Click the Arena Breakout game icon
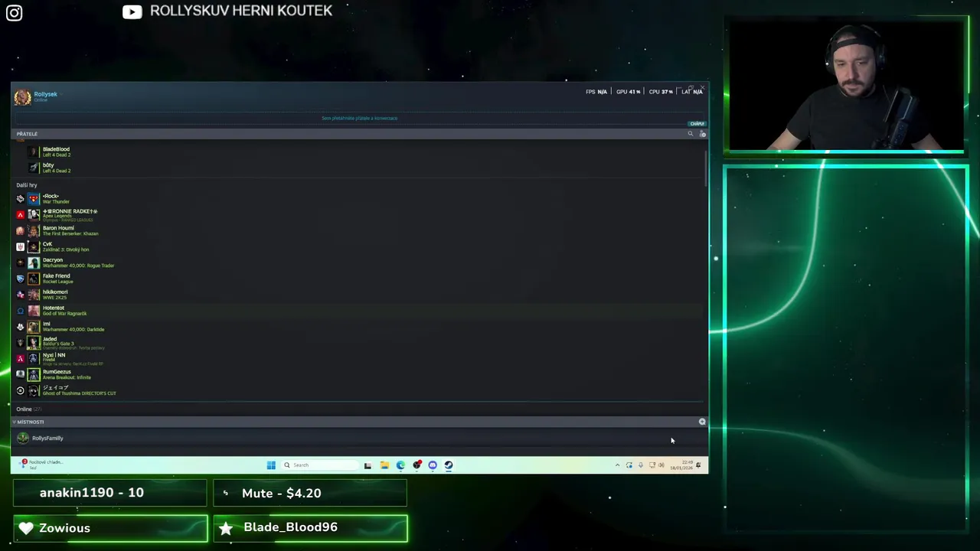This screenshot has width=980, height=551. tap(21, 374)
